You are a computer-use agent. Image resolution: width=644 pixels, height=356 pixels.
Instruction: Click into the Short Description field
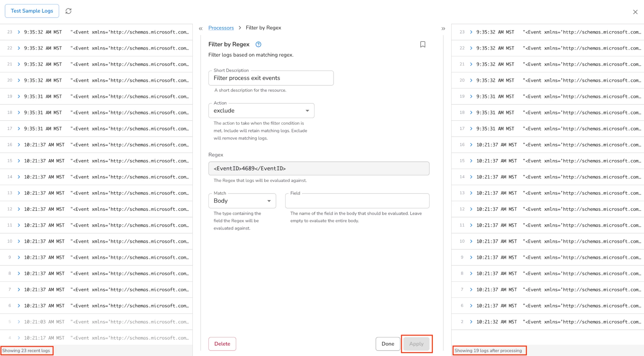pyautogui.click(x=271, y=78)
